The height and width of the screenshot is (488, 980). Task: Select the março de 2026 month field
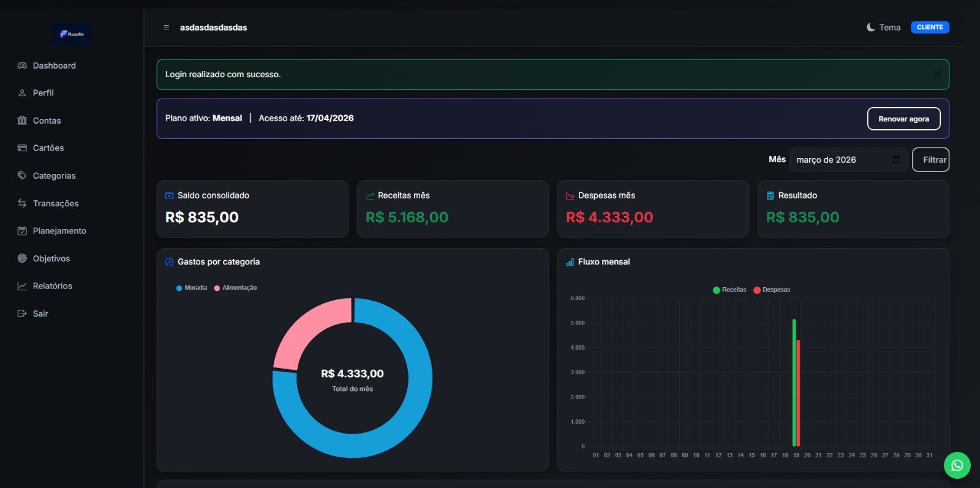click(848, 160)
